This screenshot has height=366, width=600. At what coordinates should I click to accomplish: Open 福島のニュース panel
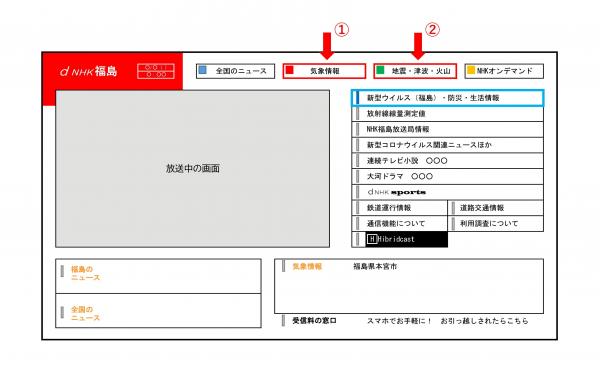pyautogui.click(x=158, y=276)
